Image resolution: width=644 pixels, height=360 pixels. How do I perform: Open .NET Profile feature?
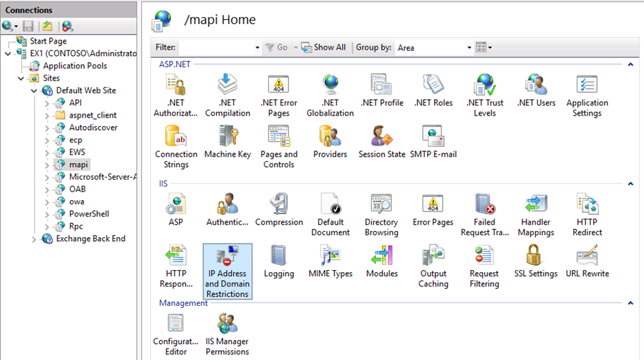pyautogui.click(x=382, y=90)
